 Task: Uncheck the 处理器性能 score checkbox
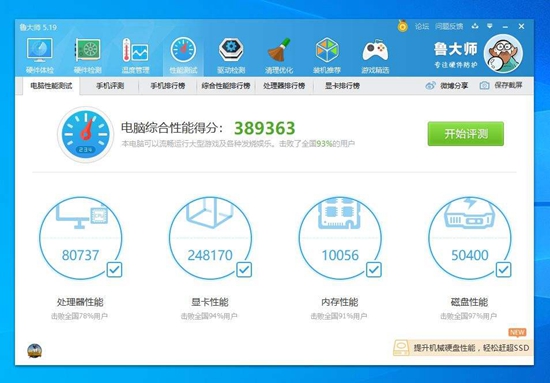click(x=114, y=269)
